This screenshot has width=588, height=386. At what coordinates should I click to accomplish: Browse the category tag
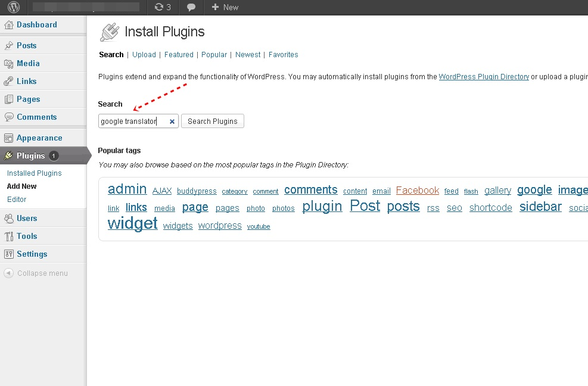pos(235,192)
